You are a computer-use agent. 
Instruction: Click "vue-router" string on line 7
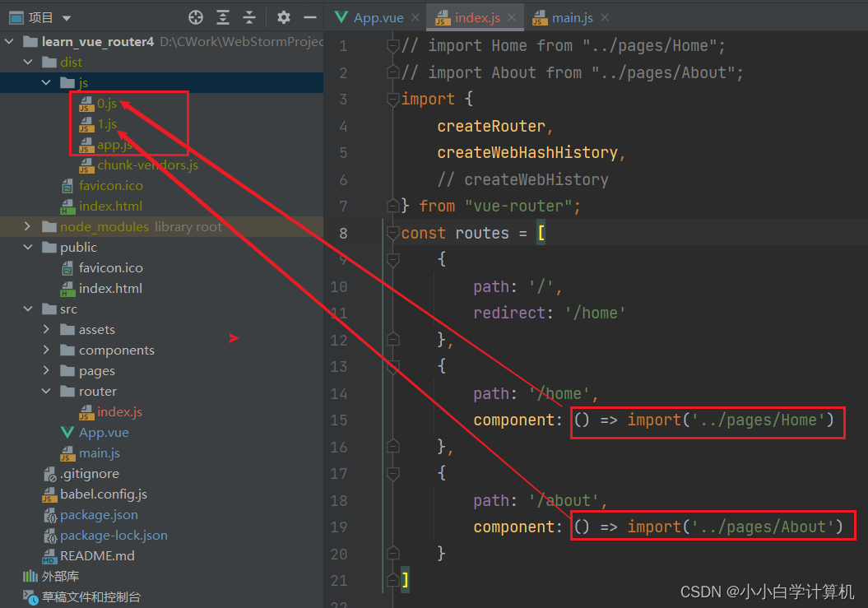click(x=518, y=206)
